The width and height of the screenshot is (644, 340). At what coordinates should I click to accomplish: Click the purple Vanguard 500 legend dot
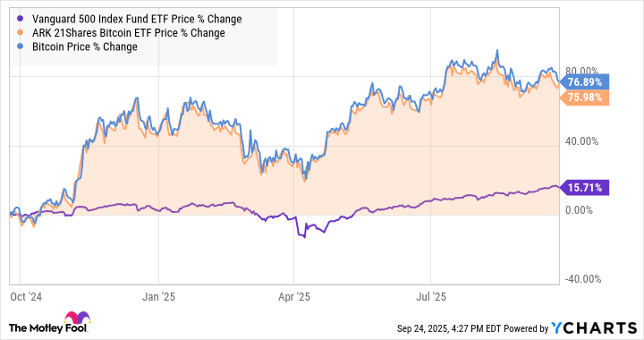coord(20,19)
